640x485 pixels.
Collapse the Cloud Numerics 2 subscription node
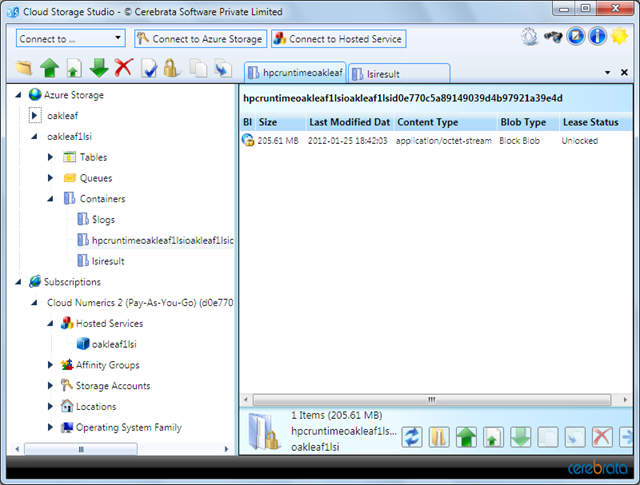(x=35, y=303)
